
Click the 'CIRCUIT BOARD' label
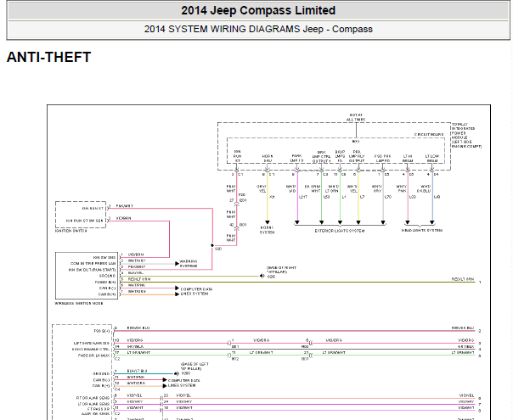coord(429,134)
